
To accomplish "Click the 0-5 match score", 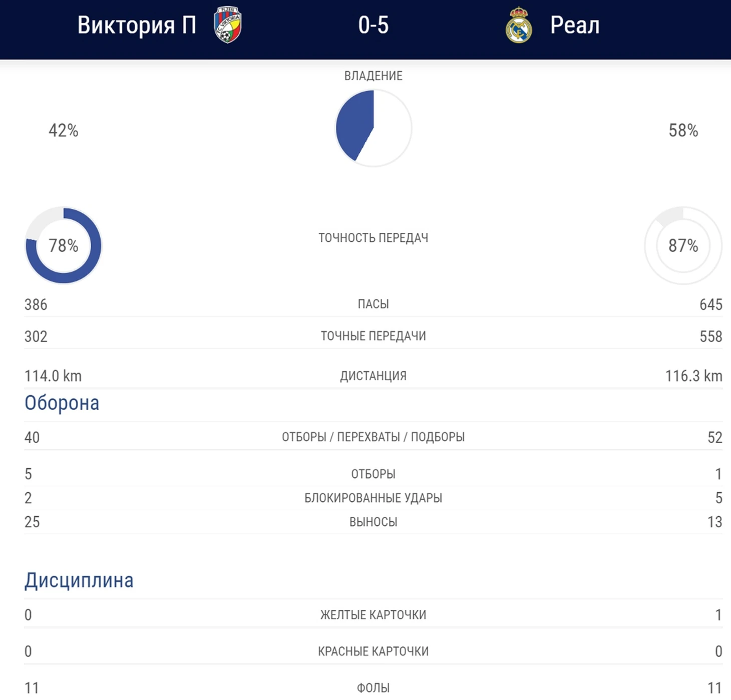I will [373, 25].
